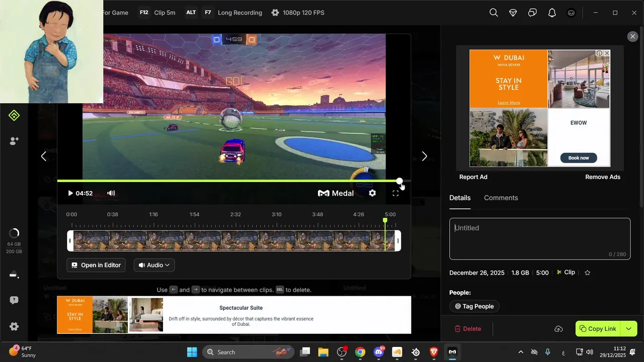Click the green playhead marker on timeline
This screenshot has height=362, width=644.
pos(385,220)
